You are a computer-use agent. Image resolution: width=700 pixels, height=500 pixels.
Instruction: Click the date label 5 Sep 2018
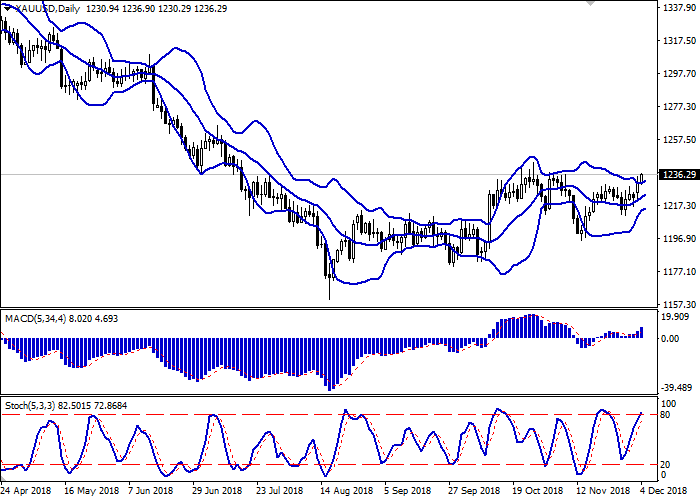tap(408, 491)
